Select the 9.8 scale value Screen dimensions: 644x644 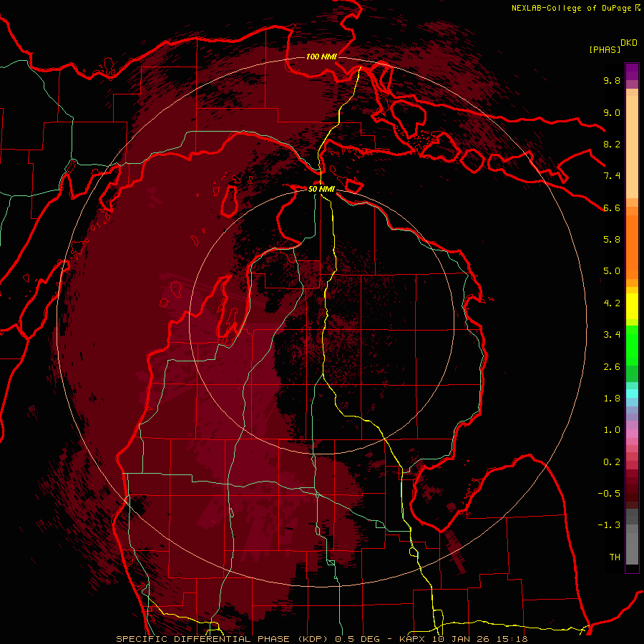click(612, 80)
